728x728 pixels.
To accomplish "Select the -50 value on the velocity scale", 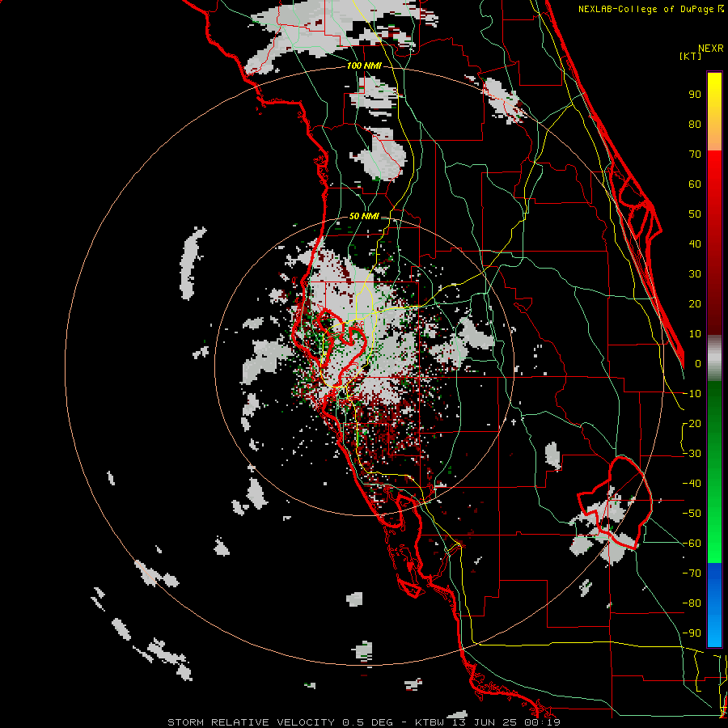I will [692, 514].
